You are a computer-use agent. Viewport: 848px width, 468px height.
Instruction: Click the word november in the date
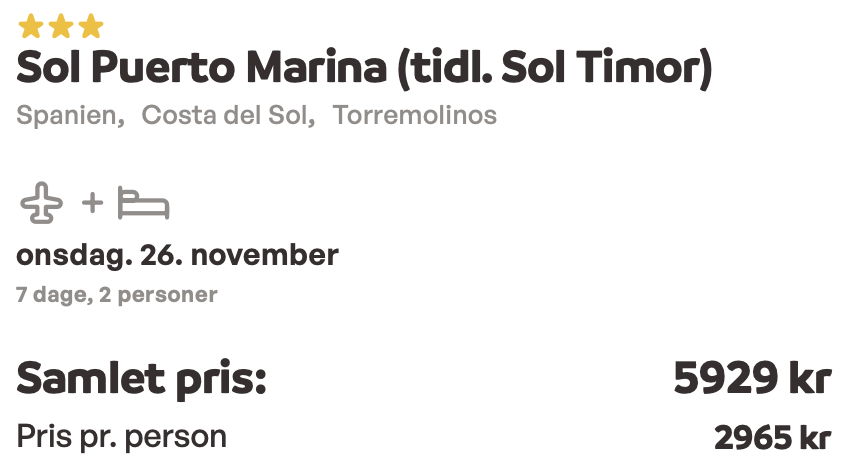click(265, 255)
